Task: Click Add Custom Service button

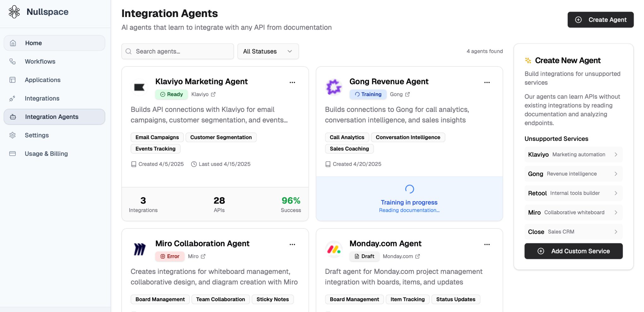Action: (x=573, y=251)
